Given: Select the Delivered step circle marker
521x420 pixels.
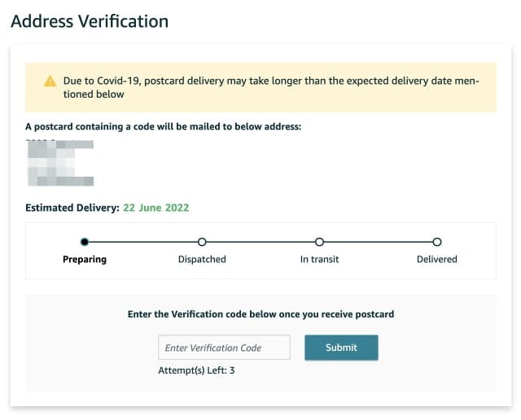Looking at the screenshot, I should pyautogui.click(x=437, y=242).
